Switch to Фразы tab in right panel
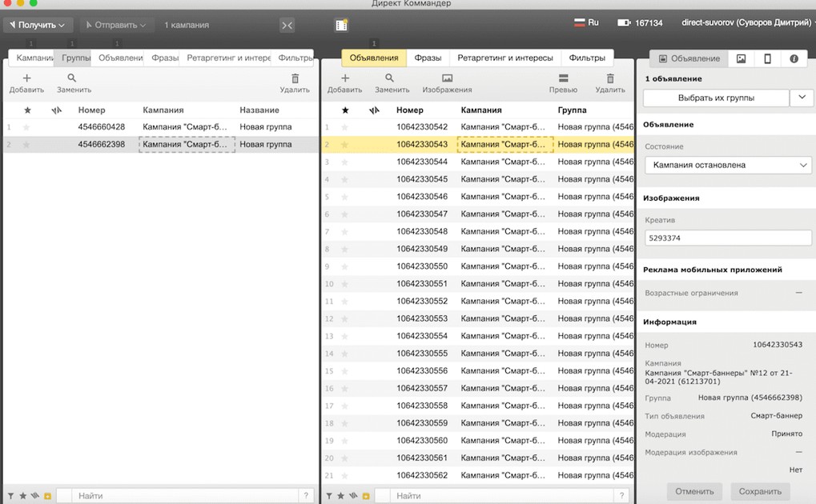The width and height of the screenshot is (816, 504). [x=428, y=58]
